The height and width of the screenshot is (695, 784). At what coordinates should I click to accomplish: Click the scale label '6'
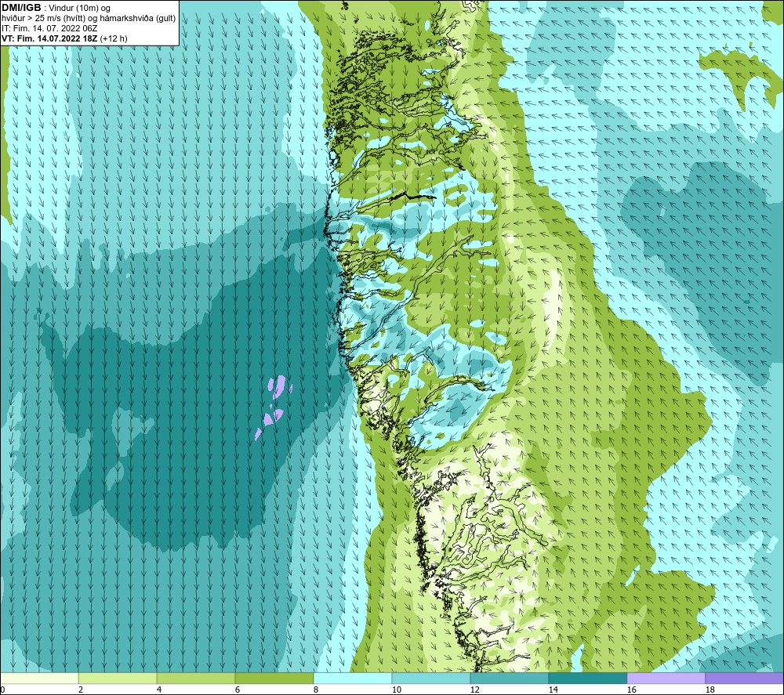pyautogui.click(x=238, y=690)
